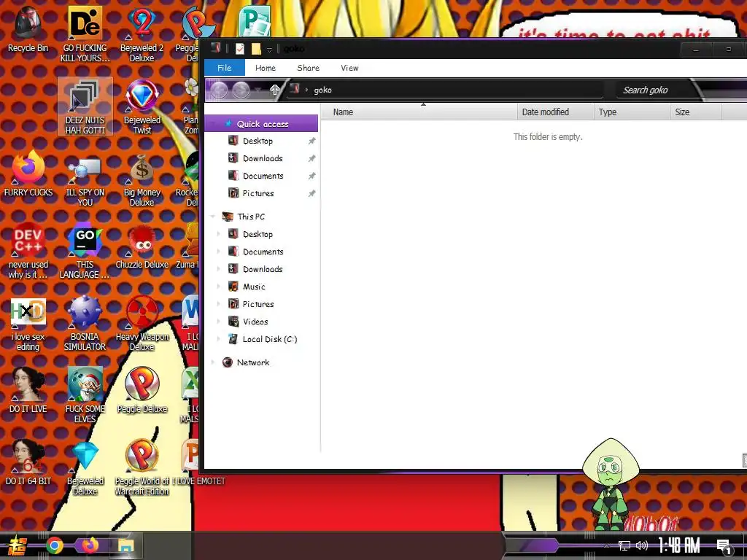Select the Big Money Deluxe desktop icon

pos(142,181)
